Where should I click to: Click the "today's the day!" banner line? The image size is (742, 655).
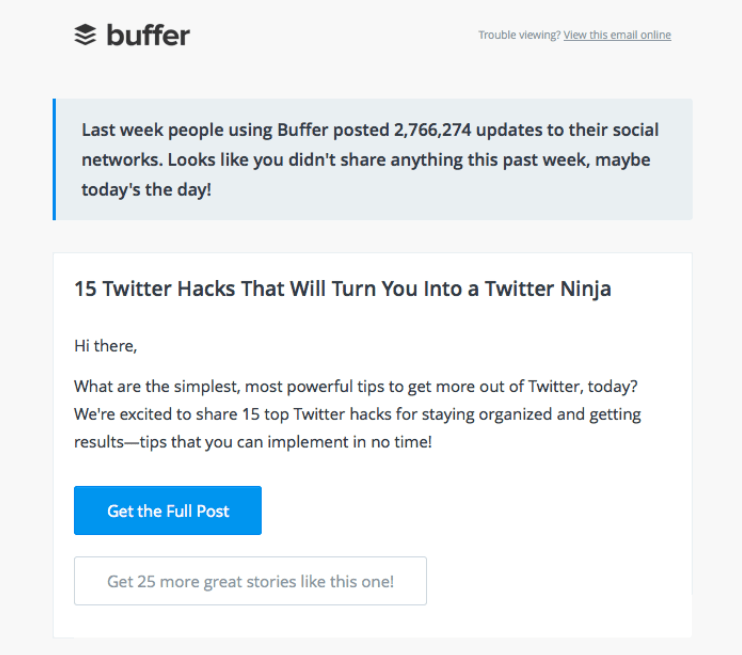tap(146, 188)
